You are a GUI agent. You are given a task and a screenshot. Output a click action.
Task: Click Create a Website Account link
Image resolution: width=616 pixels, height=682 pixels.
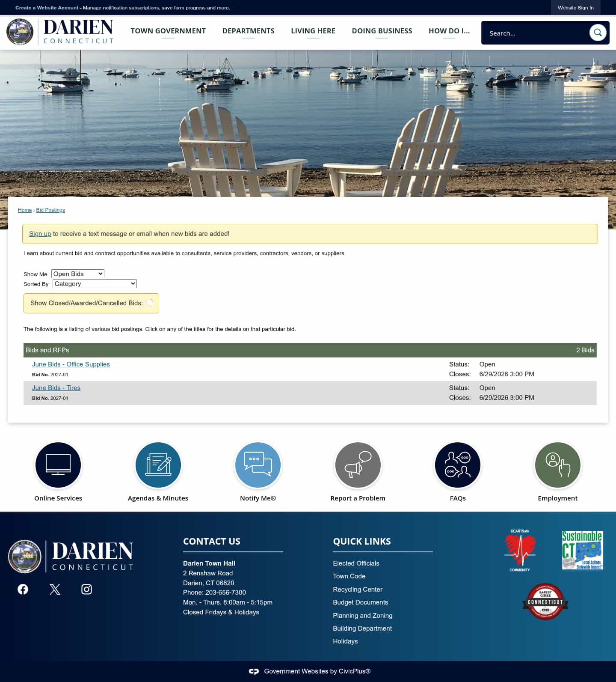(47, 8)
